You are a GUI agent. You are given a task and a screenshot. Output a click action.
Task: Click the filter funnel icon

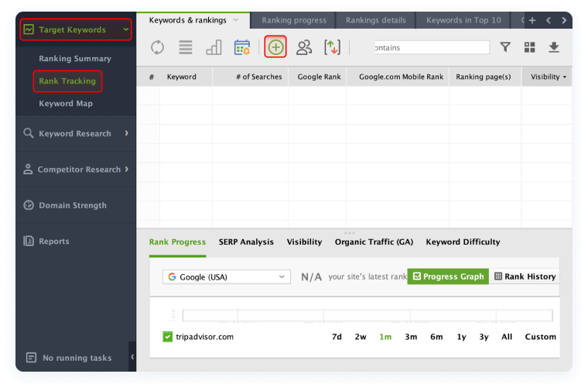click(x=505, y=47)
